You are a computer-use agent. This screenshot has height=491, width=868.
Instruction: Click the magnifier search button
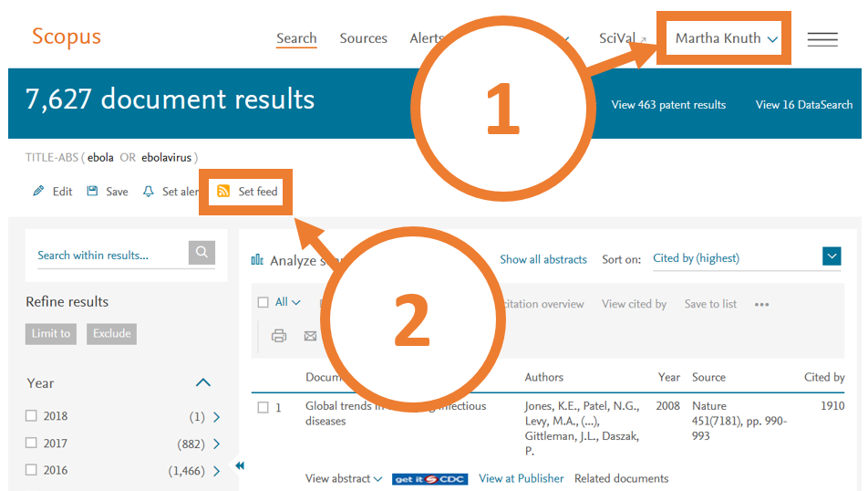tap(201, 252)
